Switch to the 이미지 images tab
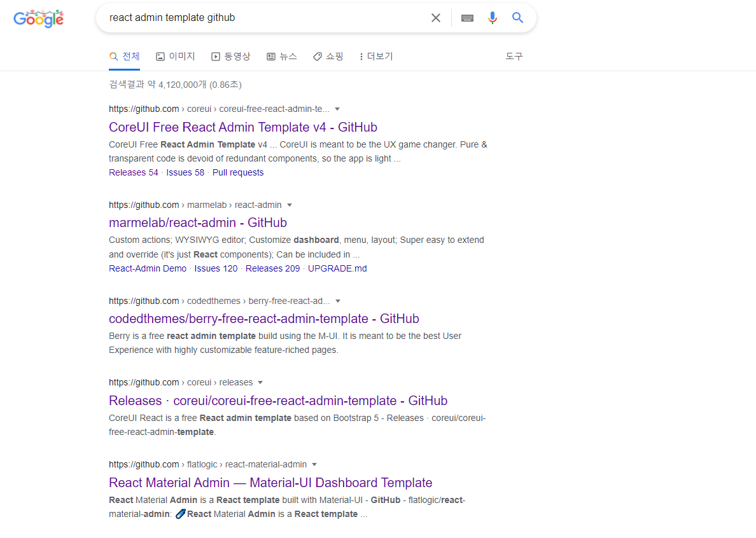 176,57
